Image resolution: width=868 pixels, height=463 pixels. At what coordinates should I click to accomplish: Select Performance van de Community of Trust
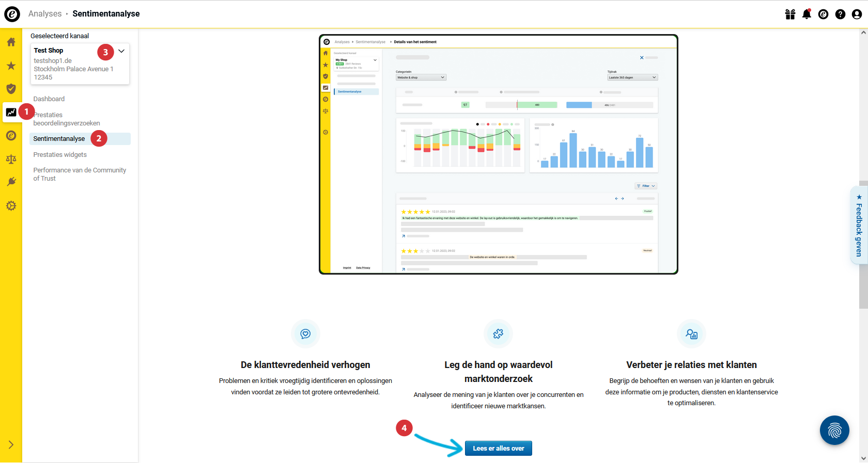(80, 174)
